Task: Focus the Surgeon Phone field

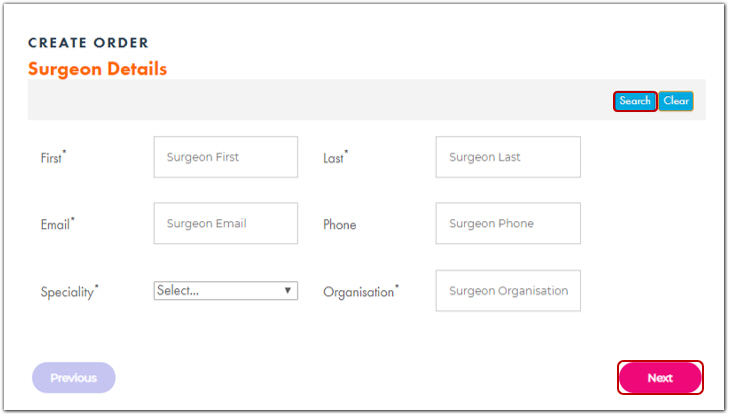Action: (x=508, y=224)
